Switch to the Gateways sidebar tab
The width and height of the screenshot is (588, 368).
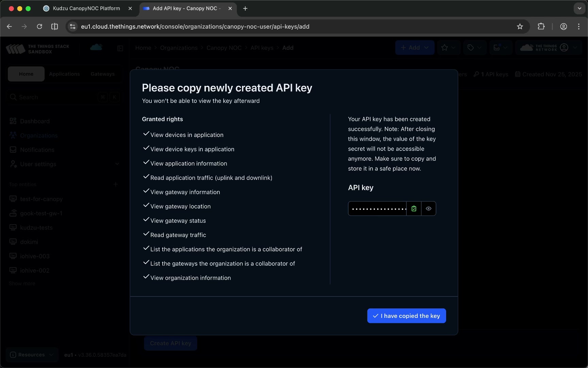click(102, 74)
